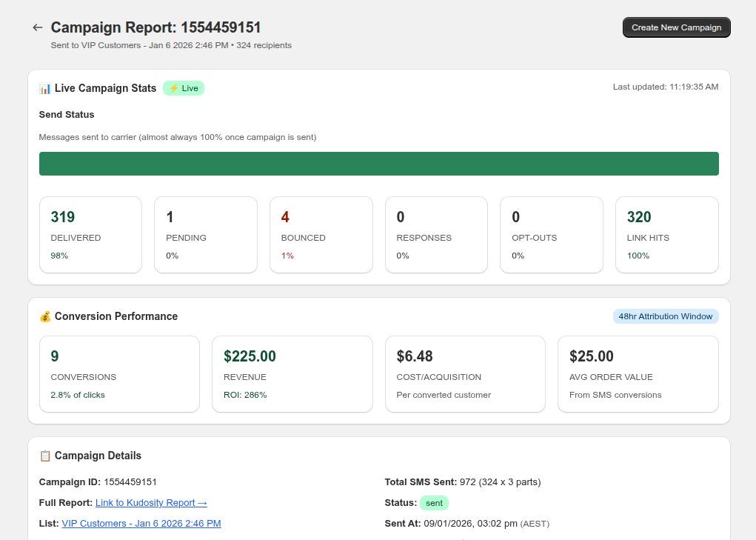The height and width of the screenshot is (540, 756).
Task: Click the clipboard icon beside Campaign Details
Action: (x=45, y=456)
